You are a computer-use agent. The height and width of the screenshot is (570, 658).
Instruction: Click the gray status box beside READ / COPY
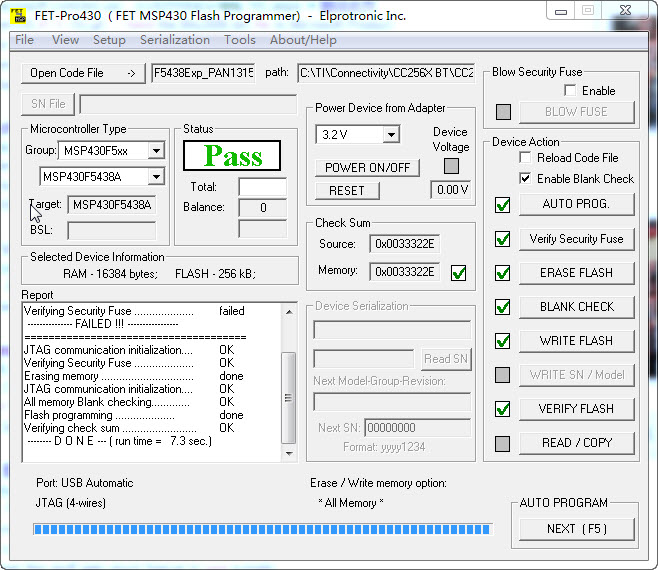[x=502, y=443]
